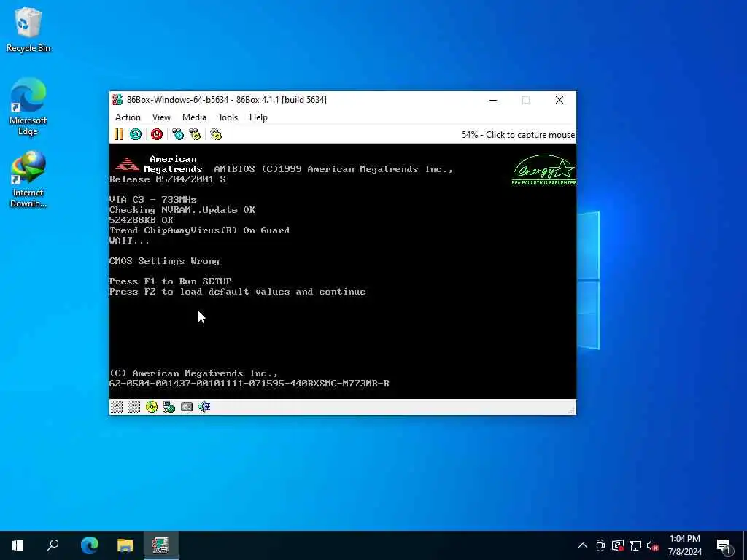Viewport: 747px width, 560px height.
Task: Click 'Press F2 to load default values' line
Action: click(x=238, y=292)
